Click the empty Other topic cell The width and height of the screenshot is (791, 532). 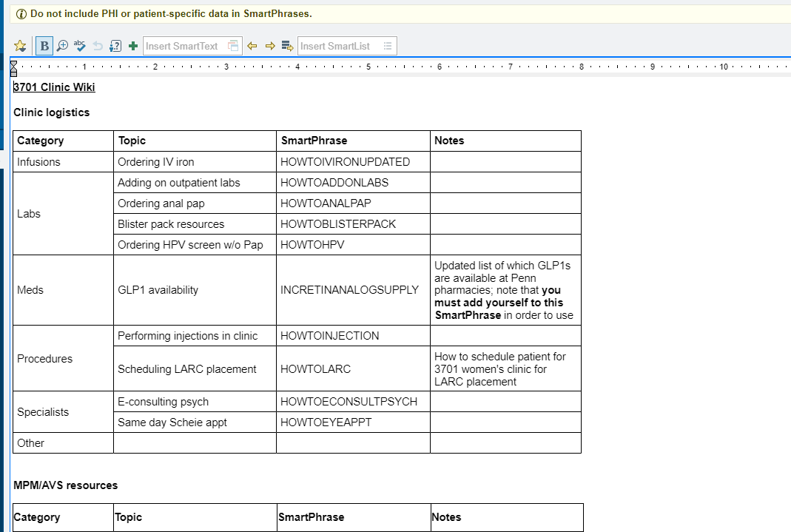coord(195,442)
